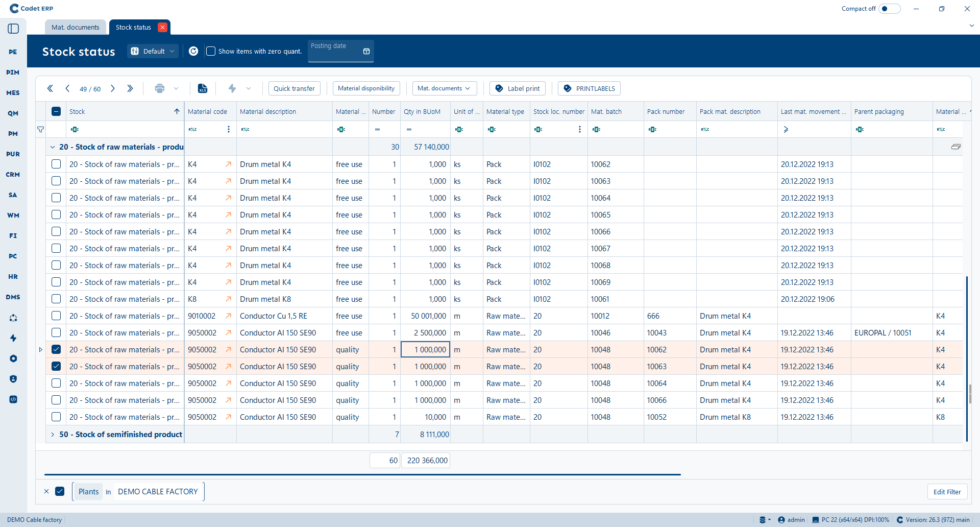Open the QM module in sidebar
The height and width of the screenshot is (527, 980).
pyautogui.click(x=13, y=113)
